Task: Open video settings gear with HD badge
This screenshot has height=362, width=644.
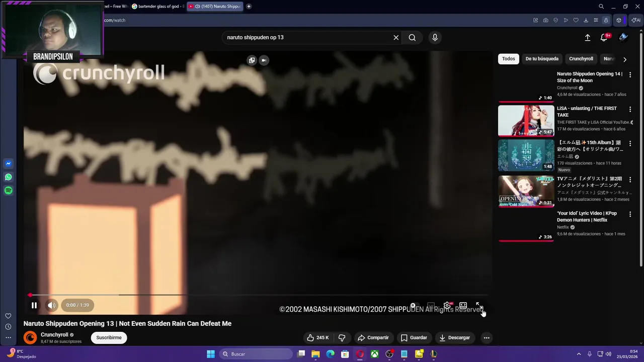Action: pyautogui.click(x=447, y=305)
